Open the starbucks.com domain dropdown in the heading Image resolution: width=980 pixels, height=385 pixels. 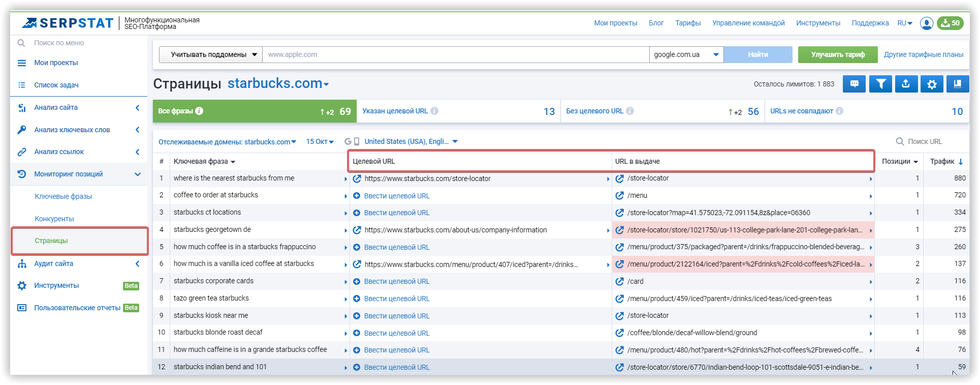click(x=278, y=83)
